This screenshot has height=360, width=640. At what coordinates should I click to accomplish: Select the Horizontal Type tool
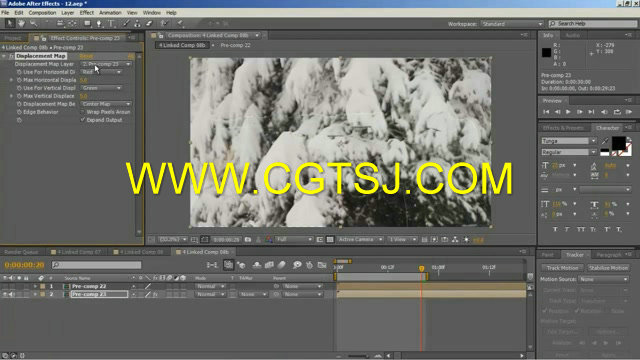(111, 24)
